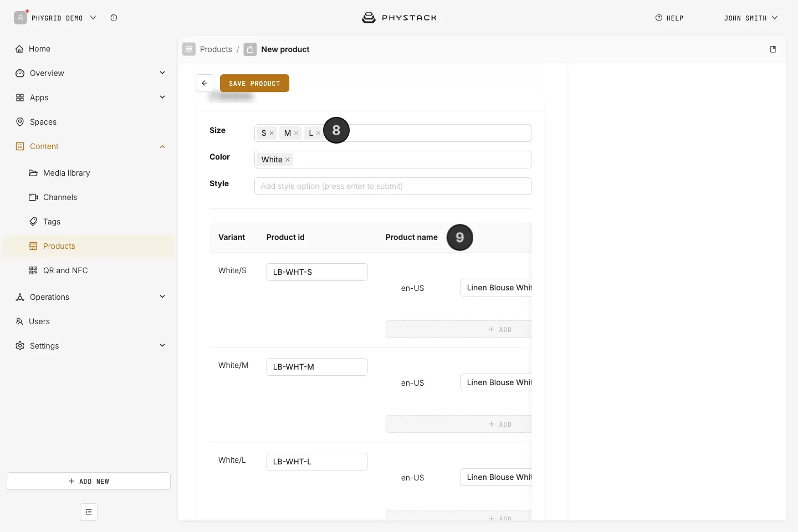Expand the Settings menu section
The width and height of the screenshot is (798, 532).
(162, 345)
